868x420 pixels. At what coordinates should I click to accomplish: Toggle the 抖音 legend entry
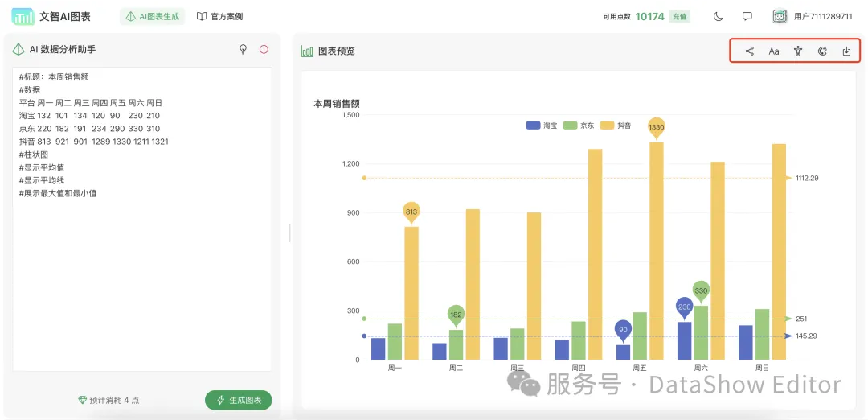pyautogui.click(x=616, y=126)
